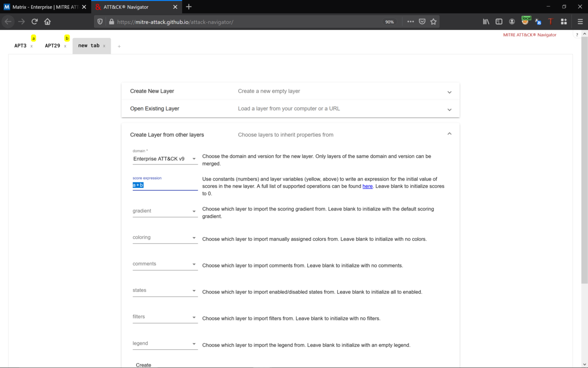Click 'Create a new empty layer' text
Viewport: 588px width, 368px height.
pos(269,91)
